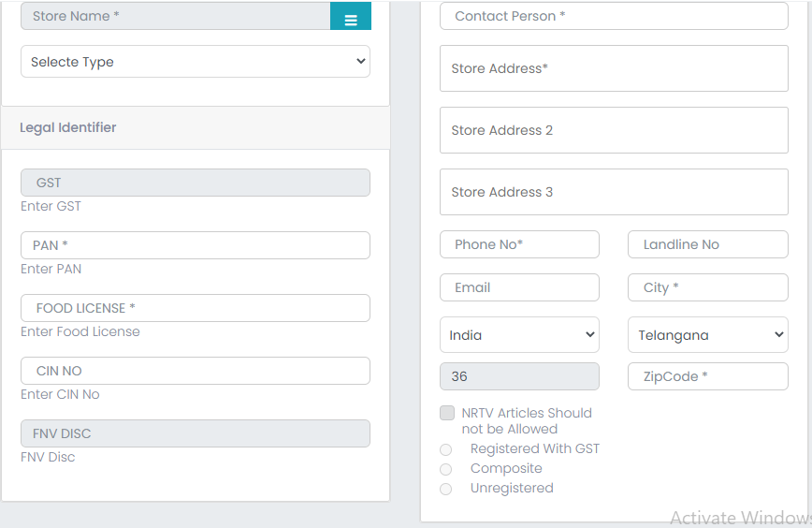Click the teal hamburger menu icon beside Store Name
The width and height of the screenshot is (812, 528).
[351, 16]
